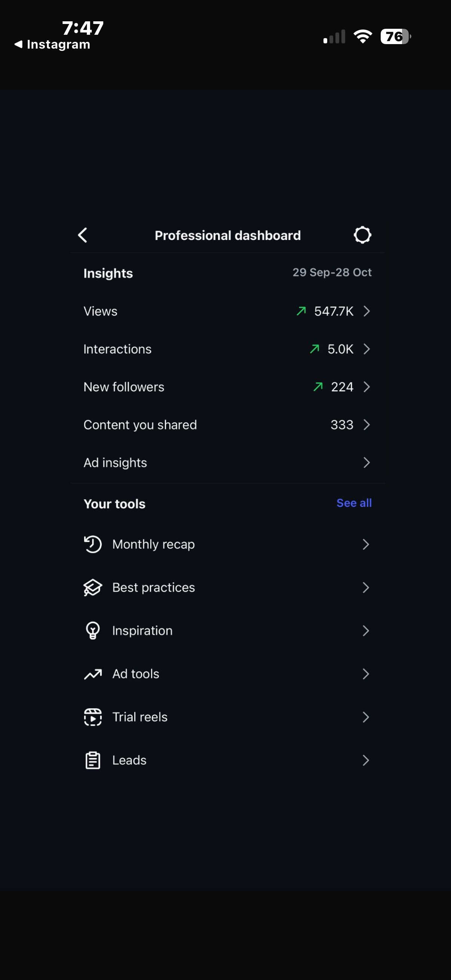The height and width of the screenshot is (980, 451).
Task: Open New followers via its chevron
Action: [x=366, y=387]
